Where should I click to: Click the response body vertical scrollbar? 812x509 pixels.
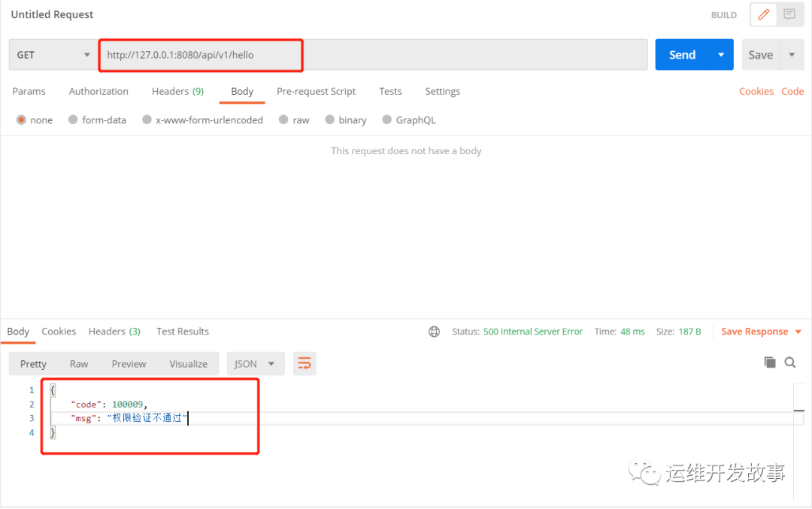pyautogui.click(x=798, y=441)
